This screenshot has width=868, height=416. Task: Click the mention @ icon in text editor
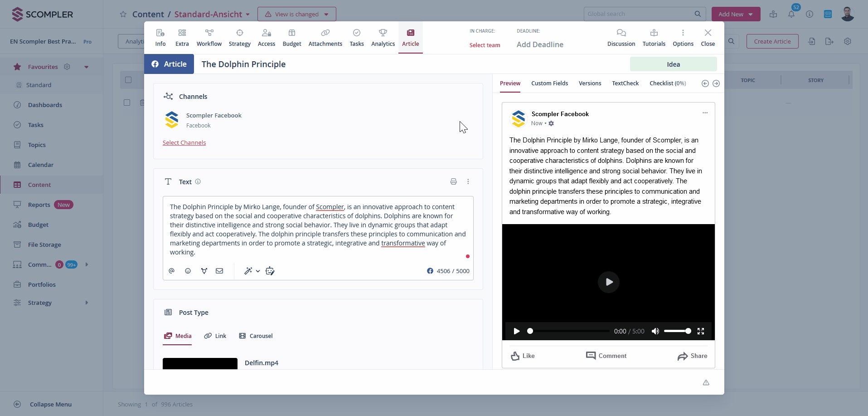click(172, 271)
